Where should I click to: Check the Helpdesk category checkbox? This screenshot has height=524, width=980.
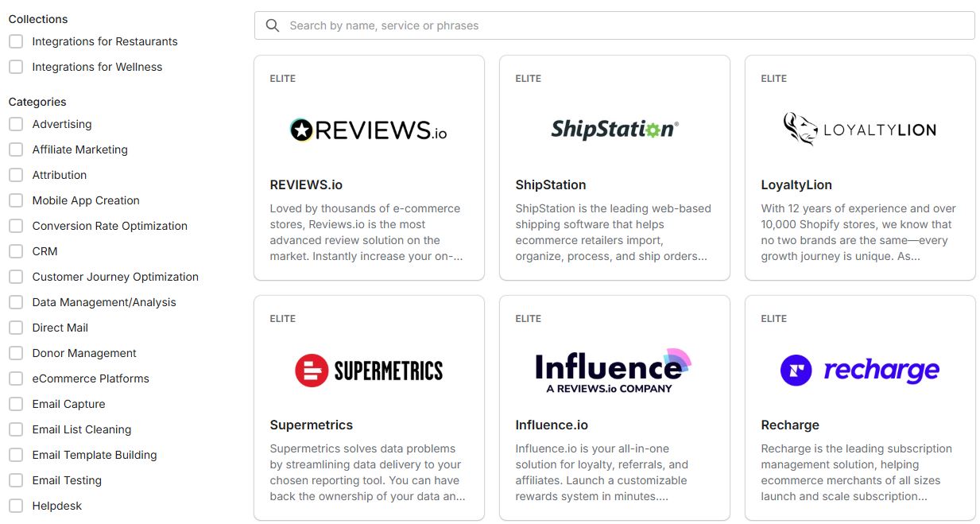15,506
